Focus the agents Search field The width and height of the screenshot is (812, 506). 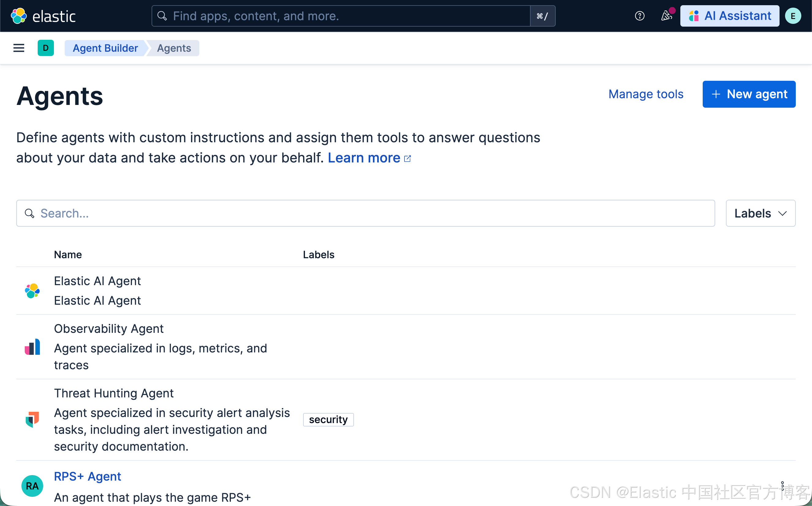365,213
